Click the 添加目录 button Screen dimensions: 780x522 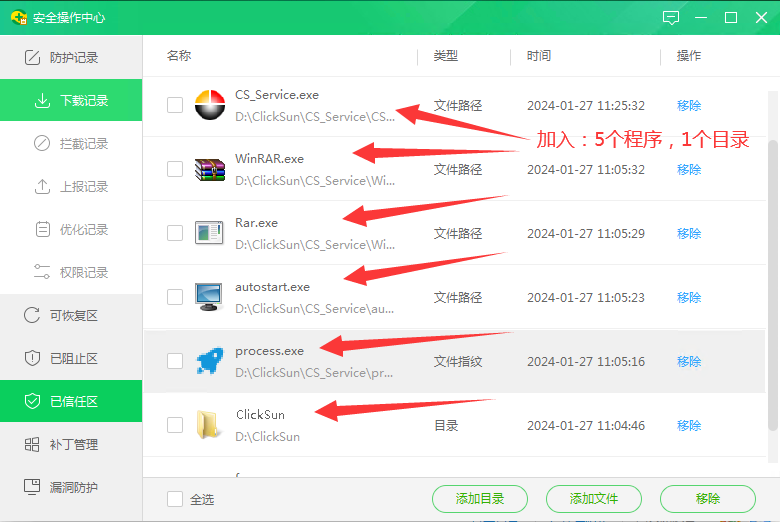coord(480,499)
